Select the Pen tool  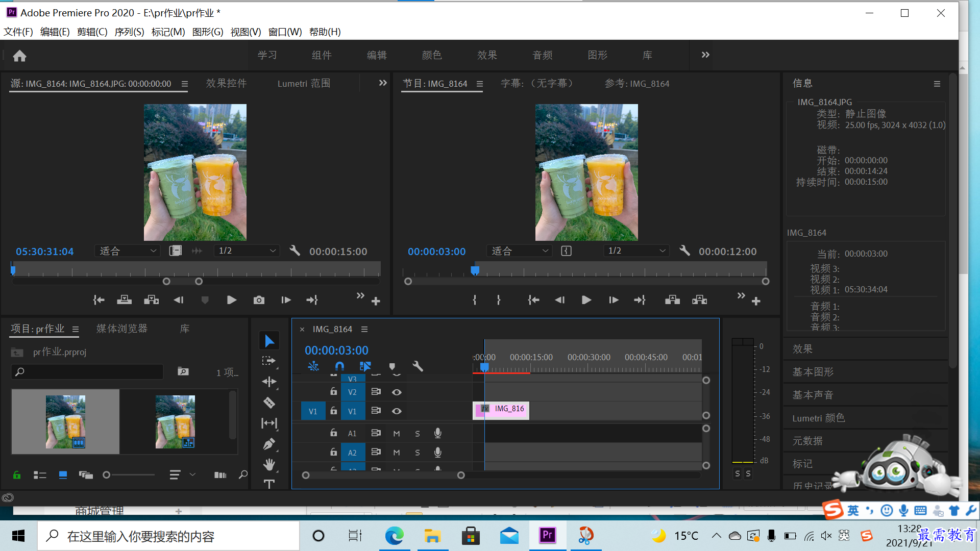[x=269, y=444]
